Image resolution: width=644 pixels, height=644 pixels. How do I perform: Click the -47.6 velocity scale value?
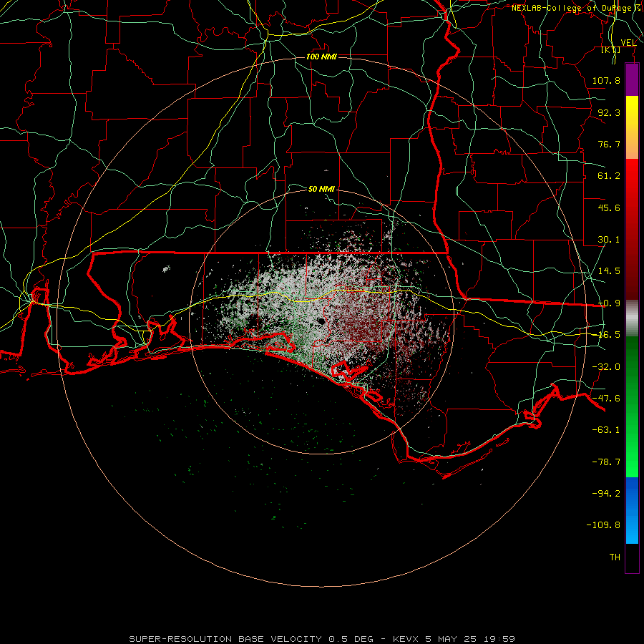606,399
